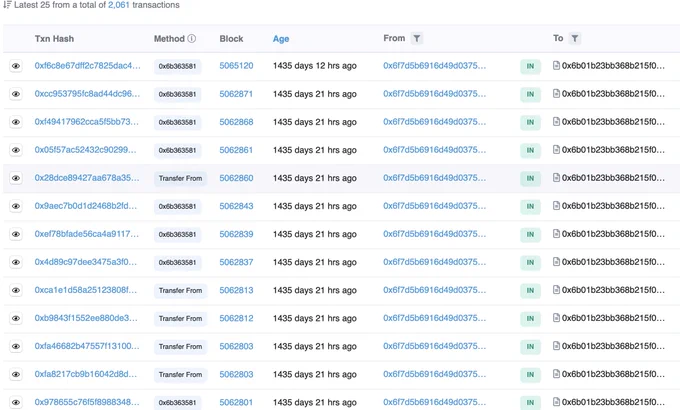Open transaction hash 0x978655c76f5f8988348...
Image resolution: width=680 pixels, height=410 pixels.
tap(87, 402)
